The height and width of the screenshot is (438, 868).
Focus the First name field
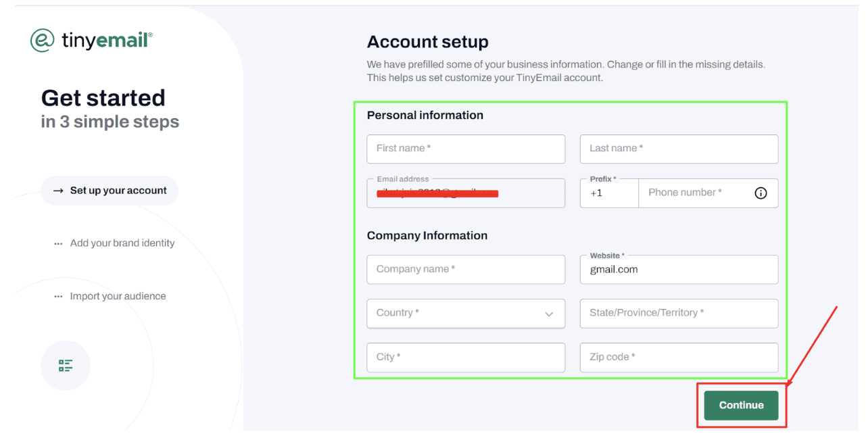tap(466, 149)
